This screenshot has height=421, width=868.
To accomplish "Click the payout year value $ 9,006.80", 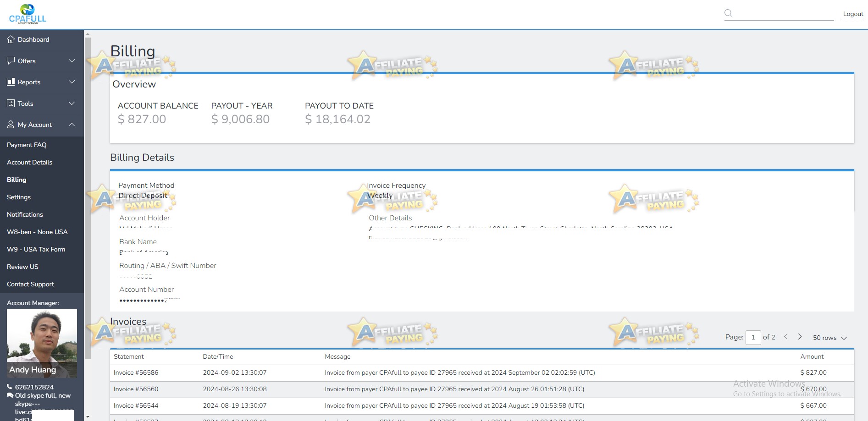I will pos(240,119).
